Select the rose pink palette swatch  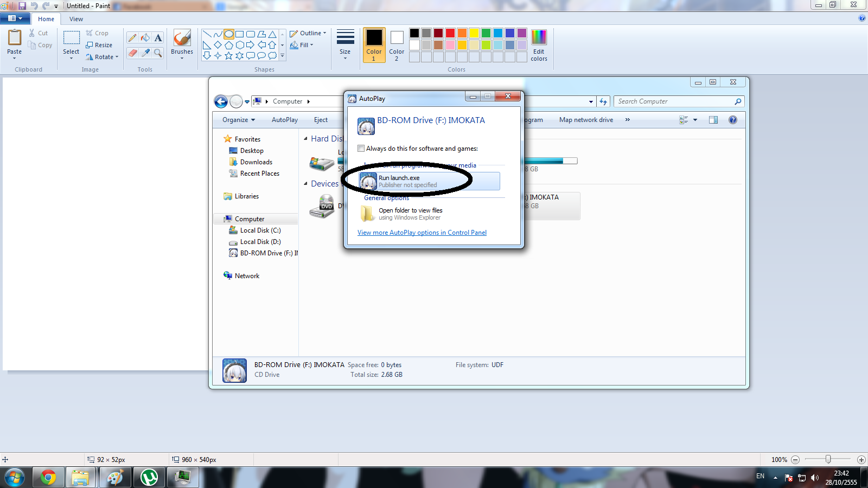(x=450, y=45)
